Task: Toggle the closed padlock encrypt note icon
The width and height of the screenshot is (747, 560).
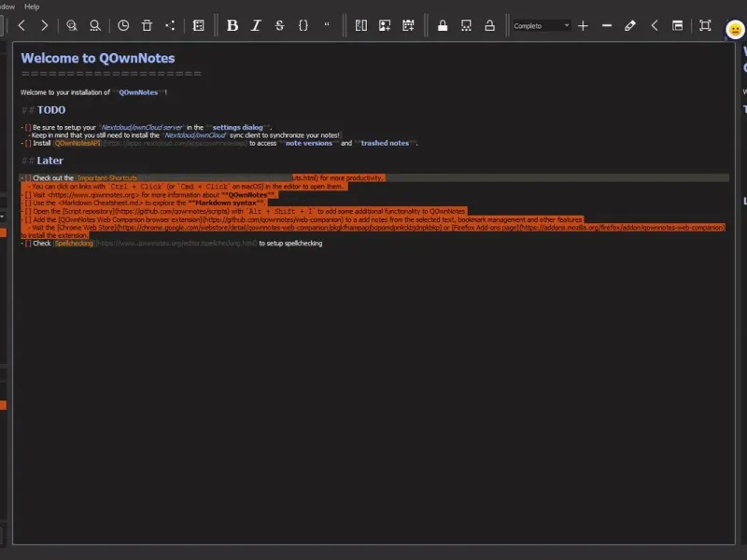Action: [x=443, y=25]
